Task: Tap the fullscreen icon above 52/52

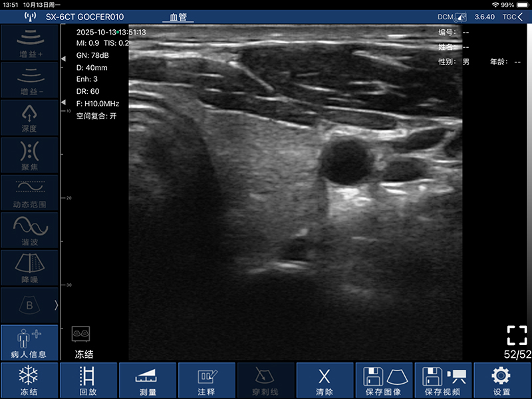Action: coord(517,334)
